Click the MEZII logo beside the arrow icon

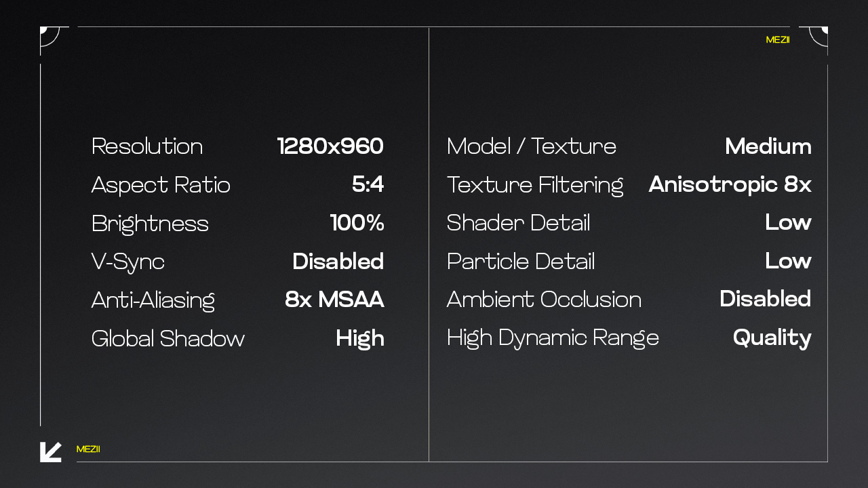click(x=88, y=449)
